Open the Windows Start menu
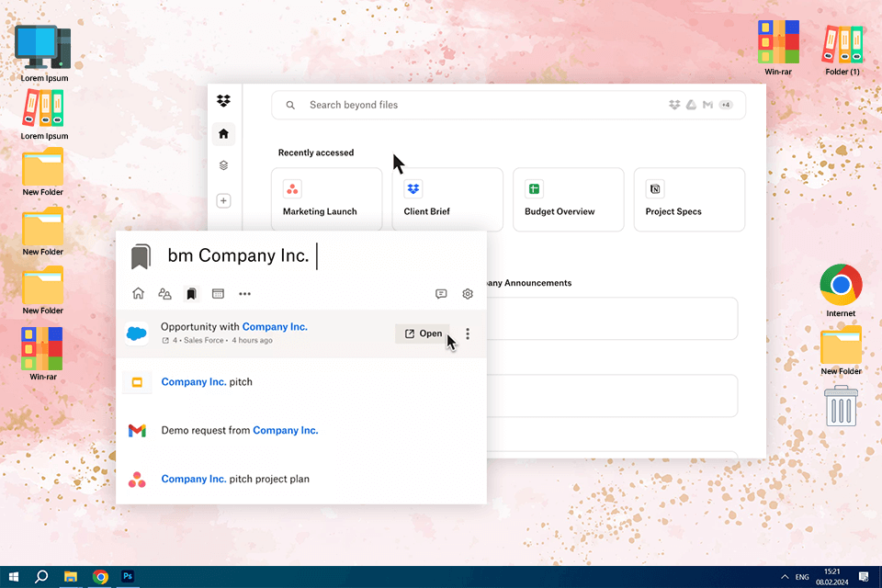 pos(14,577)
